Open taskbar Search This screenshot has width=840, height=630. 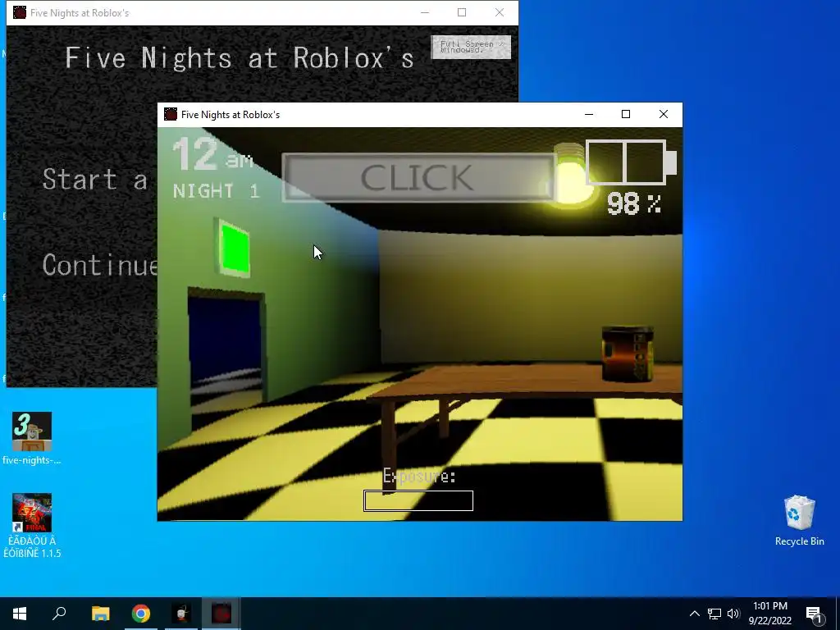tap(59, 614)
